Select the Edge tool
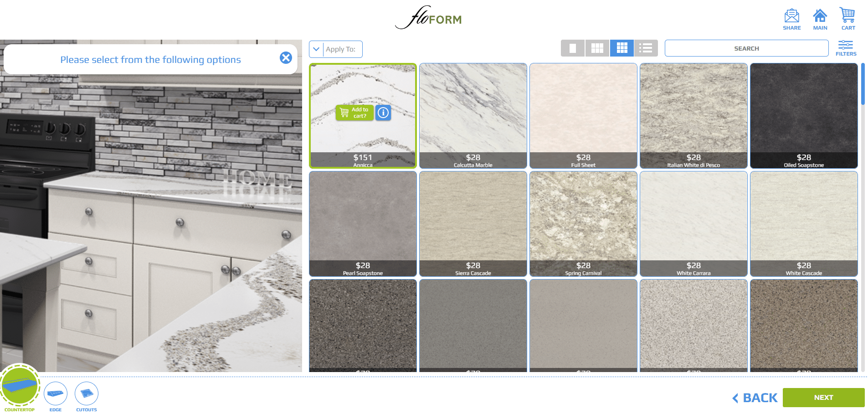The image size is (868, 414). coord(55,393)
